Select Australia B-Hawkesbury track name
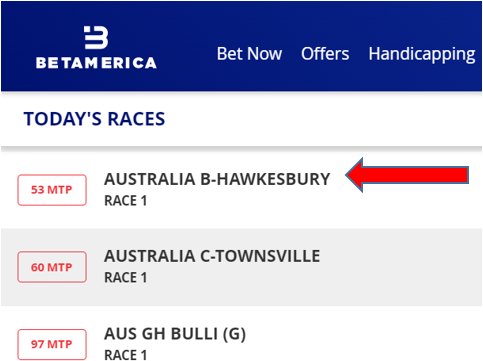483x361 pixels. click(217, 179)
